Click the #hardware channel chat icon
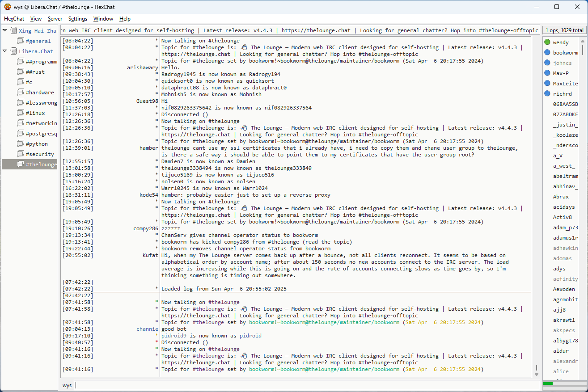The width and height of the screenshot is (588, 392). tap(21, 93)
